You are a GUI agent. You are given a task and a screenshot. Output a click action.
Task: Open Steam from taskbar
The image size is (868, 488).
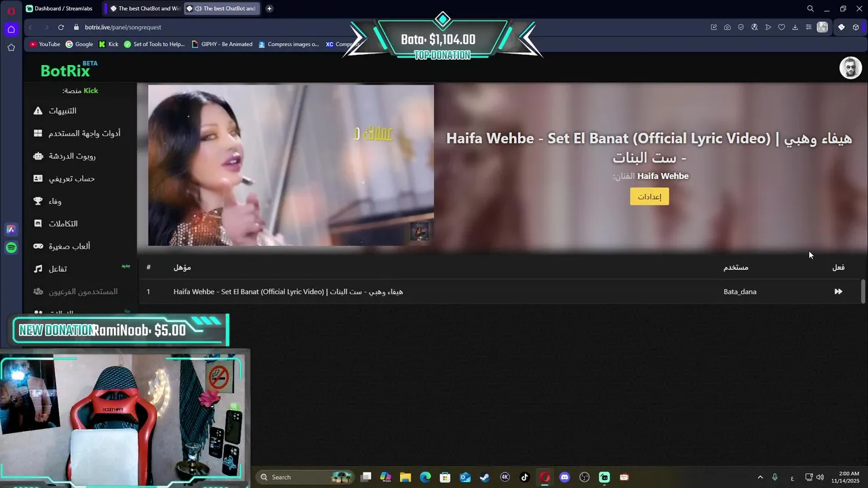[485, 477]
